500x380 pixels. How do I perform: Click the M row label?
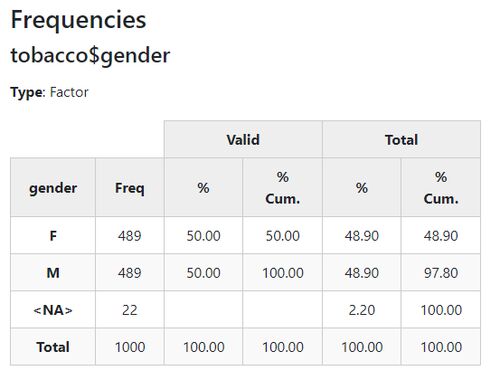coord(53,273)
